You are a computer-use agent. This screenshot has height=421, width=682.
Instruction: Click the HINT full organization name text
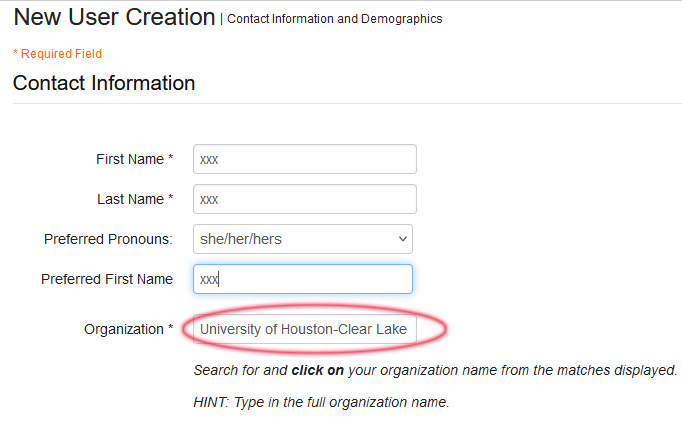pyautogui.click(x=321, y=403)
